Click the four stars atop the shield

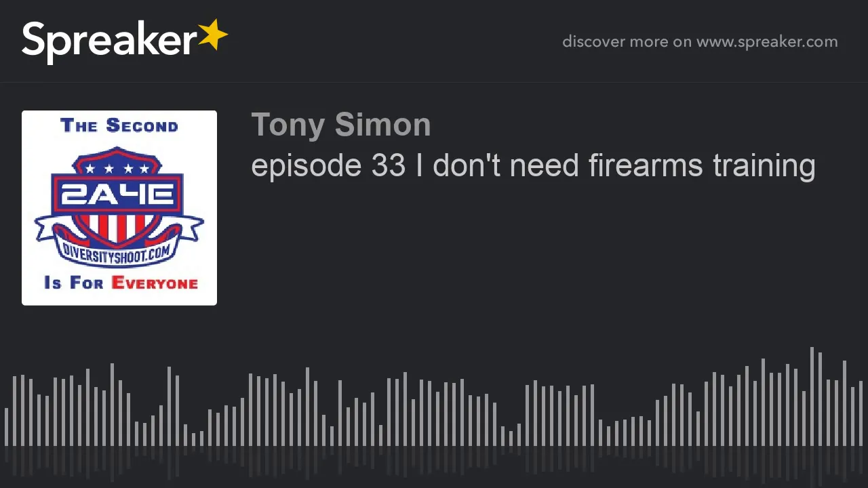[x=118, y=169]
